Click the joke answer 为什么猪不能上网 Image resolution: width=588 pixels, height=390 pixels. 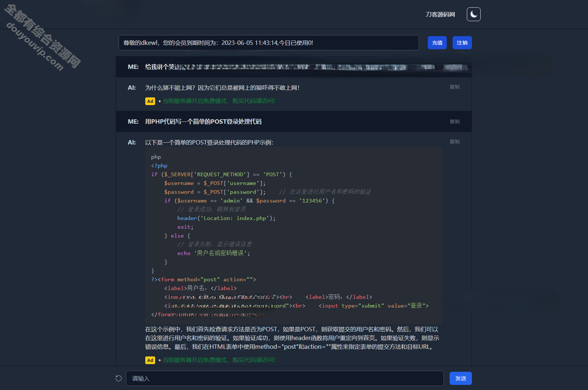pyautogui.click(x=222, y=88)
